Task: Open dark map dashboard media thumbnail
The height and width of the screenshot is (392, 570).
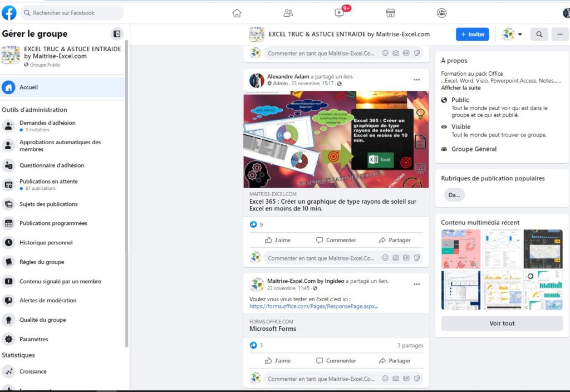Action: click(543, 249)
